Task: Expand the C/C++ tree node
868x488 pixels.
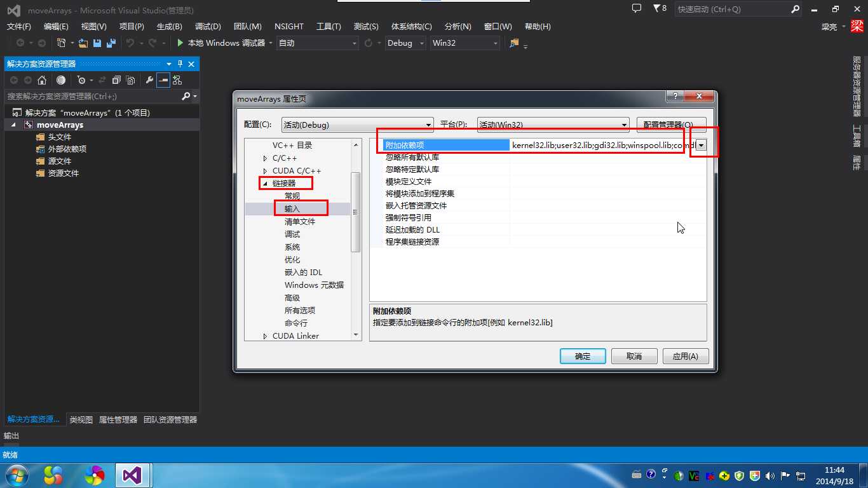Action: [266, 158]
